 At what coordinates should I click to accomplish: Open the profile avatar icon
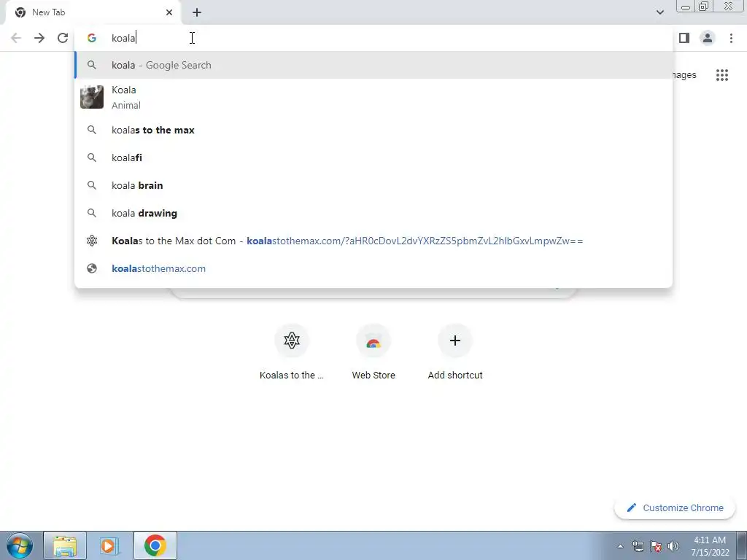click(x=708, y=38)
